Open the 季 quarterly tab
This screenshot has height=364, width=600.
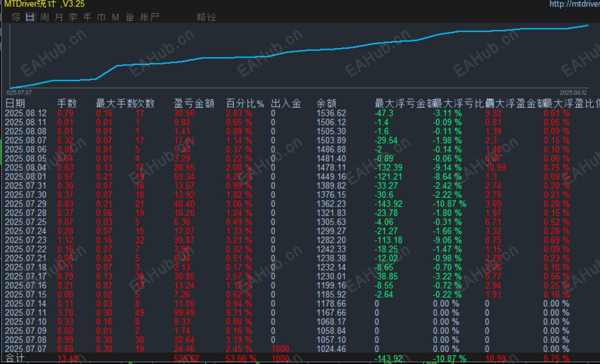(73, 17)
